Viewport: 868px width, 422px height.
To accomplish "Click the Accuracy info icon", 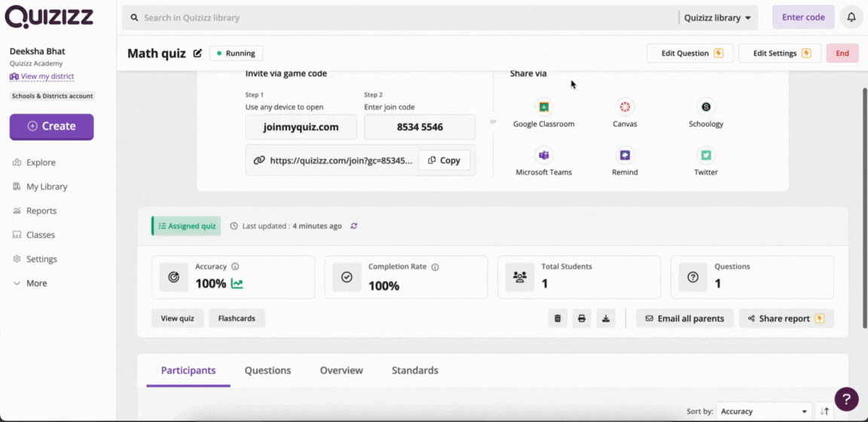I will [x=235, y=266].
